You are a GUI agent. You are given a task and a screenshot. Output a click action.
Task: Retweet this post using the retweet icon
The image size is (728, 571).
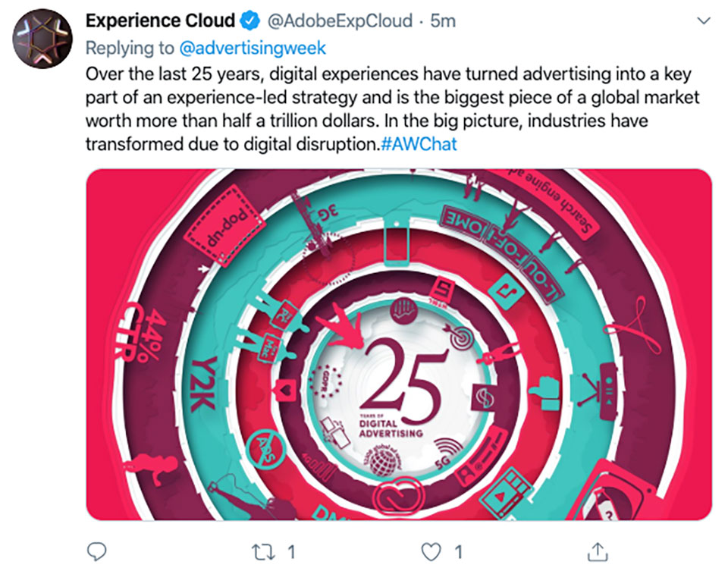click(264, 552)
